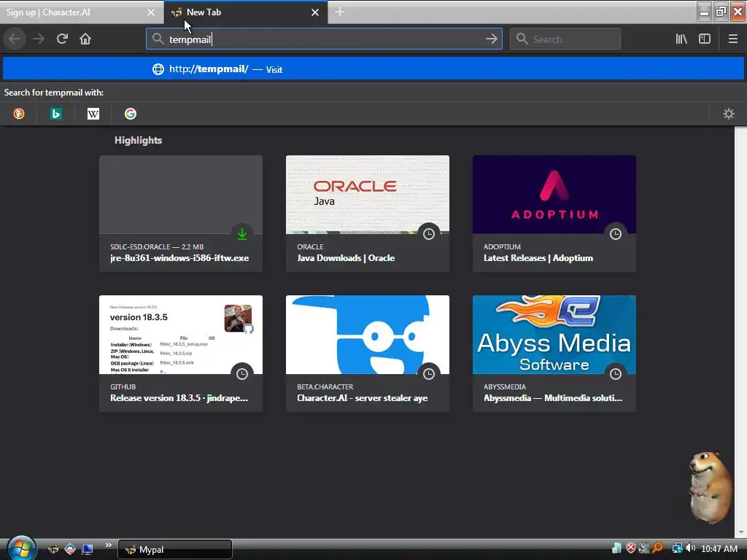747x560 pixels.
Task: Click the clock icon on GitHub release tile
Action: [242, 374]
